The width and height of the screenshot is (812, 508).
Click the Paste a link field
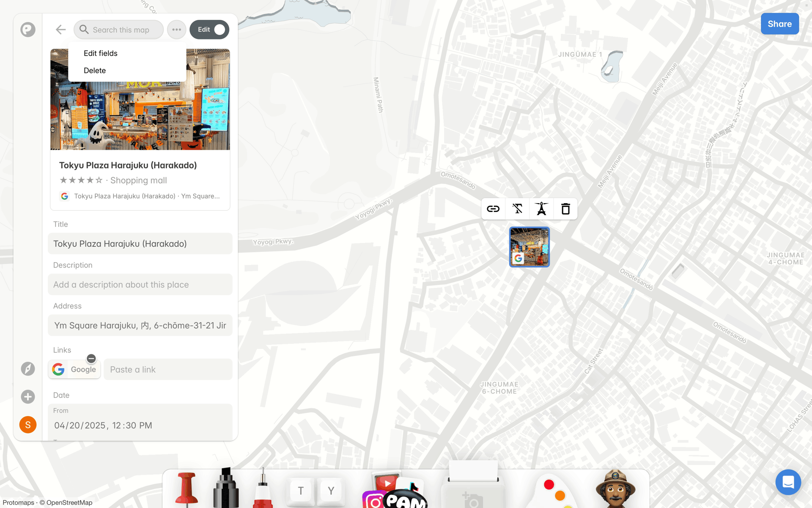pyautogui.click(x=168, y=370)
